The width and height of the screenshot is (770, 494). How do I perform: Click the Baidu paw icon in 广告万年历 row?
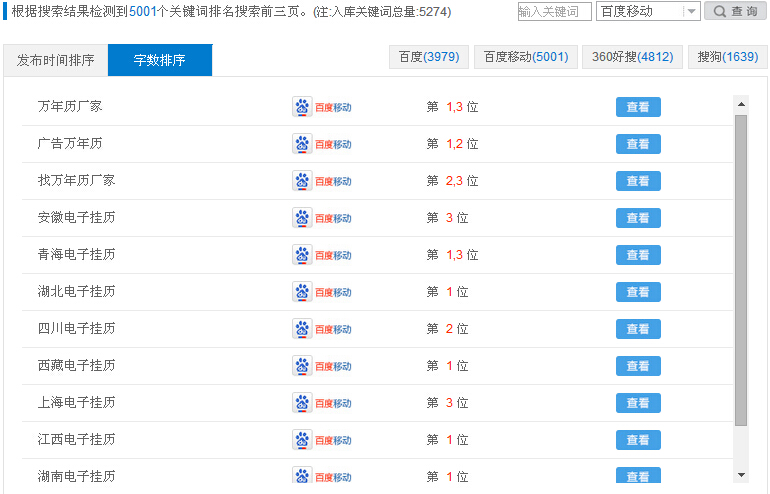click(302, 144)
